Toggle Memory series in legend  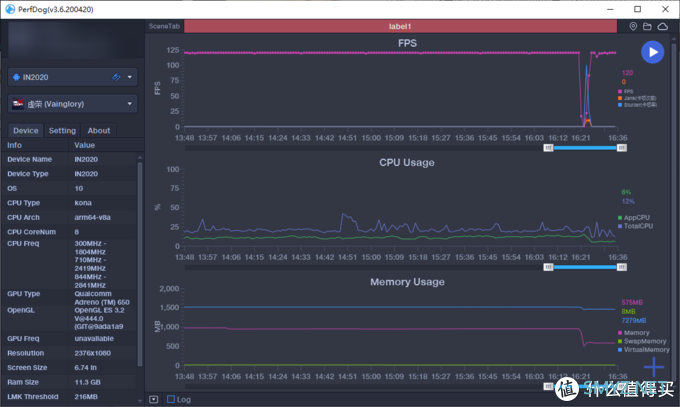[634, 333]
